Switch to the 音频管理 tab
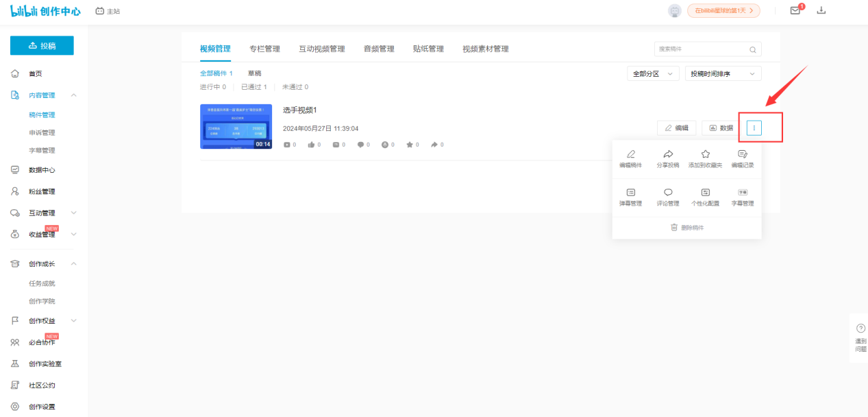Viewport: 868px width, 417px height. coord(379,49)
